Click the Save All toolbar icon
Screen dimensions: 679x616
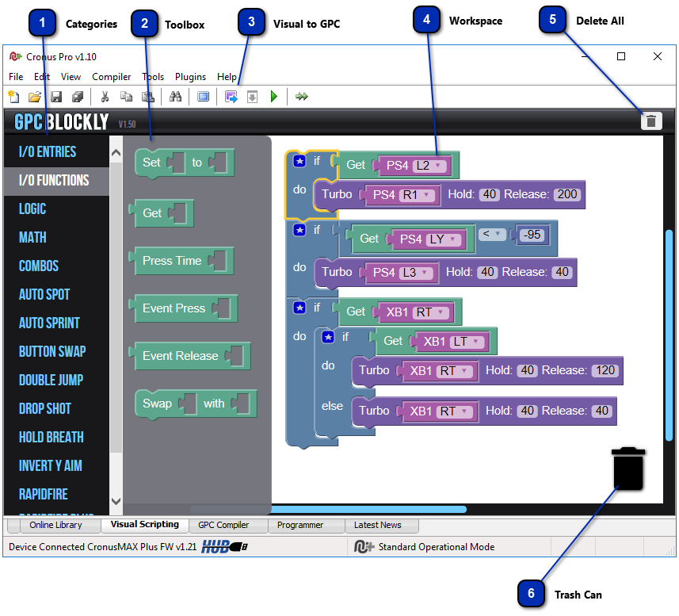click(x=78, y=97)
